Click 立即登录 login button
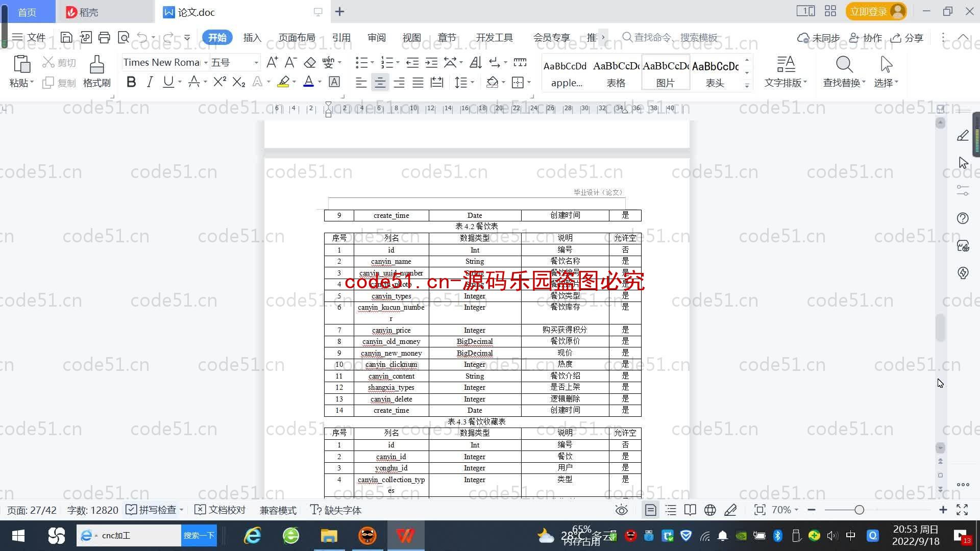980x551 pixels. coord(876,11)
